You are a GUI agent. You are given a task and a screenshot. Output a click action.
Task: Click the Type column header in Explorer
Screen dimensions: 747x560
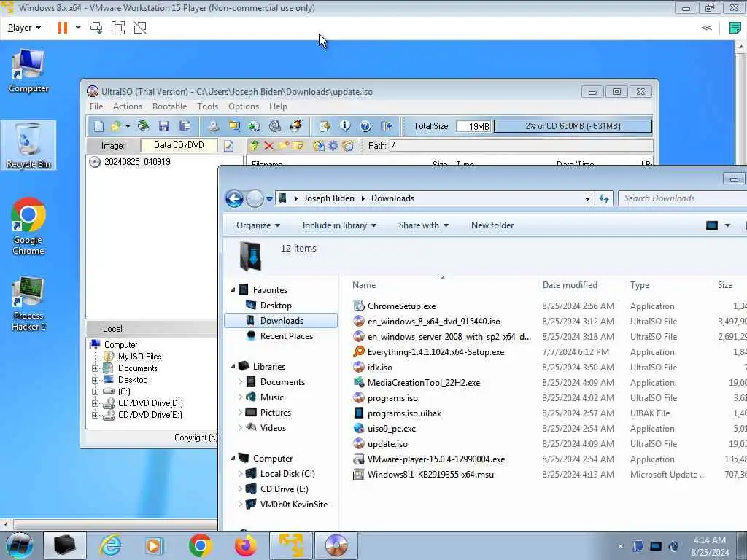639,285
